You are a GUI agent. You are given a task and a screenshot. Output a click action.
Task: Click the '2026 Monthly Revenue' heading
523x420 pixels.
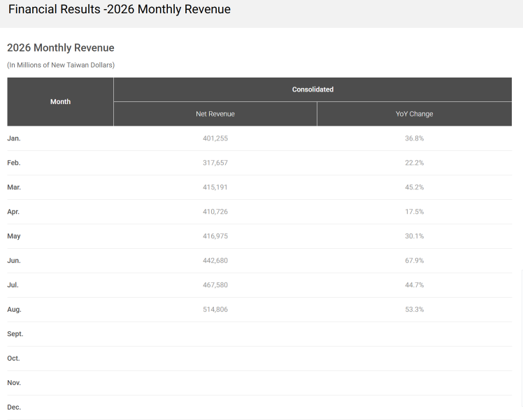(x=61, y=48)
